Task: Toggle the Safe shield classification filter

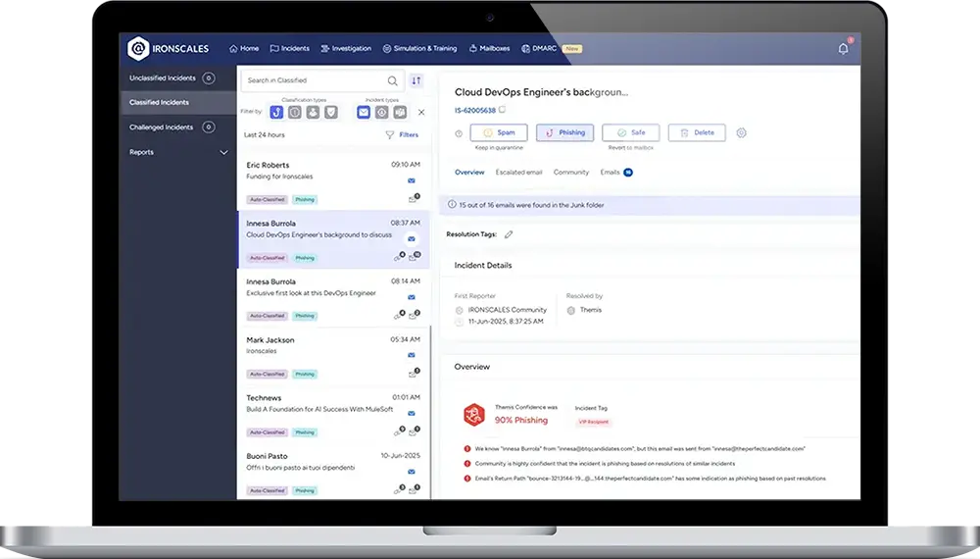Action: pos(331,113)
